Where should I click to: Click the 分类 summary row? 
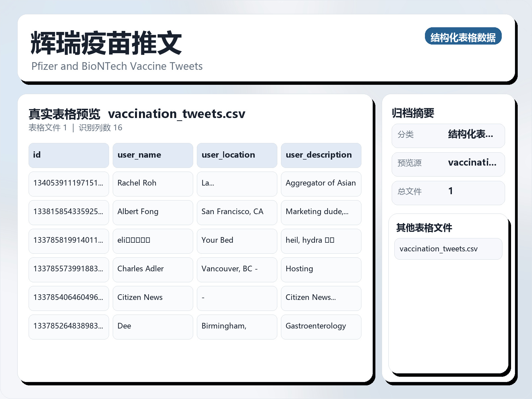(448, 135)
